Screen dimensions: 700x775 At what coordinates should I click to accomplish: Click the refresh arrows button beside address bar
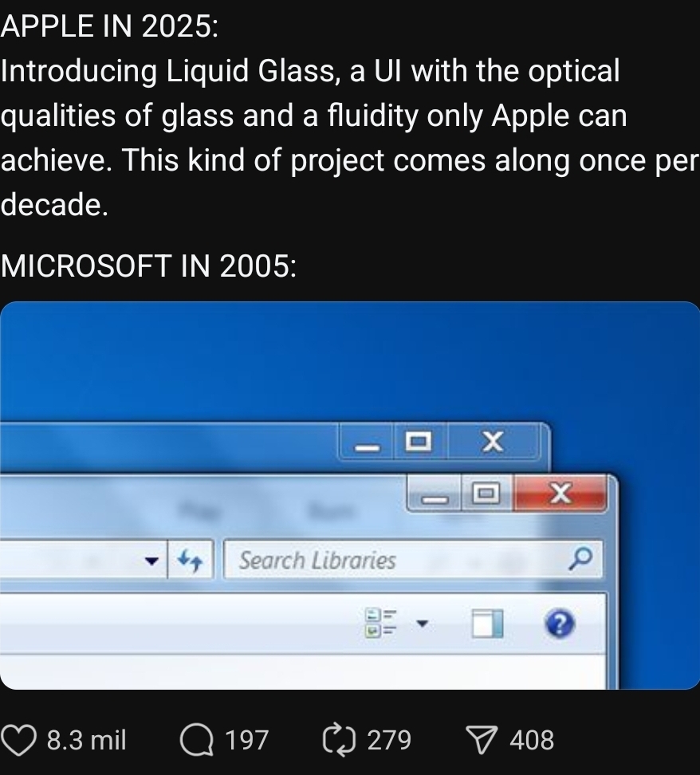pos(191,560)
